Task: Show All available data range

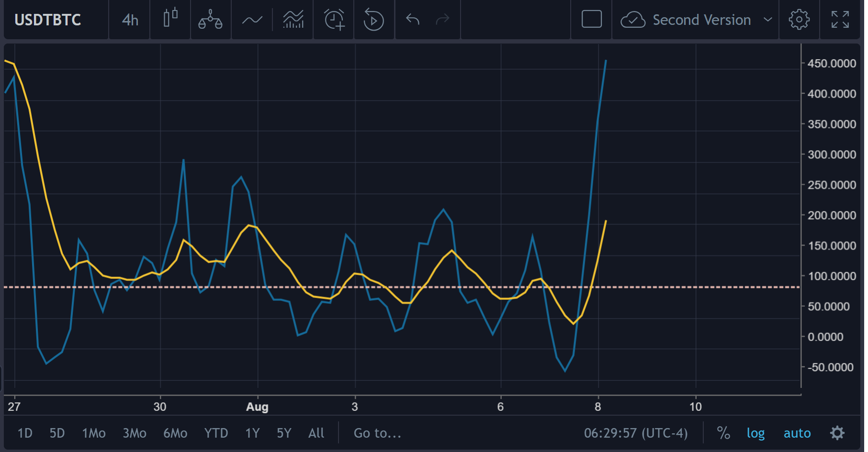Action: click(316, 433)
